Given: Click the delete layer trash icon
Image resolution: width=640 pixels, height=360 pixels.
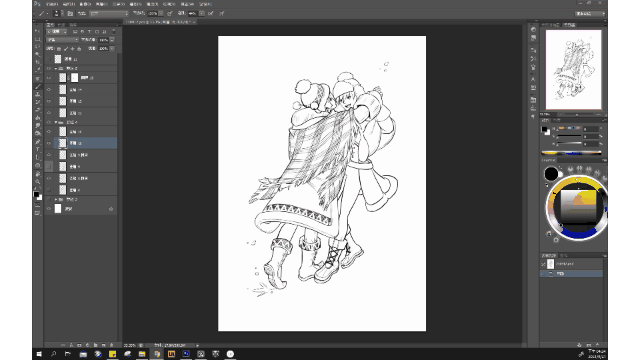Looking at the screenshot, I should coord(111,345).
